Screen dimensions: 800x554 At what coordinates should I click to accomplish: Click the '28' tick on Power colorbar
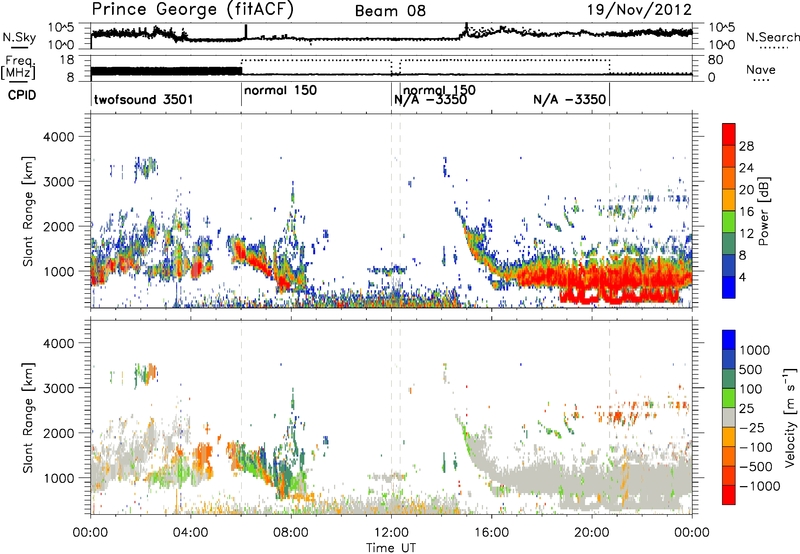pos(746,146)
